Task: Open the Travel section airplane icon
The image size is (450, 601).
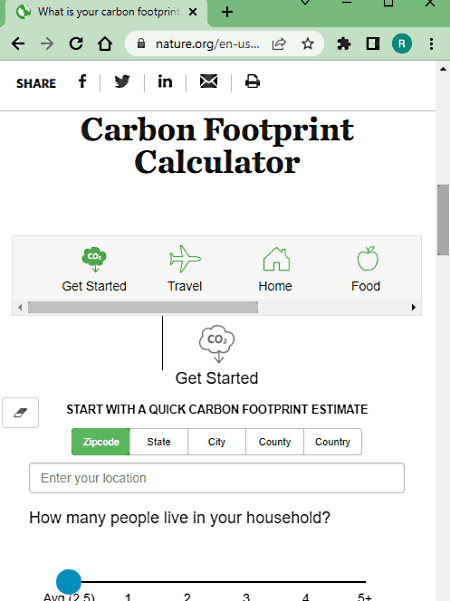Action: pos(185,259)
